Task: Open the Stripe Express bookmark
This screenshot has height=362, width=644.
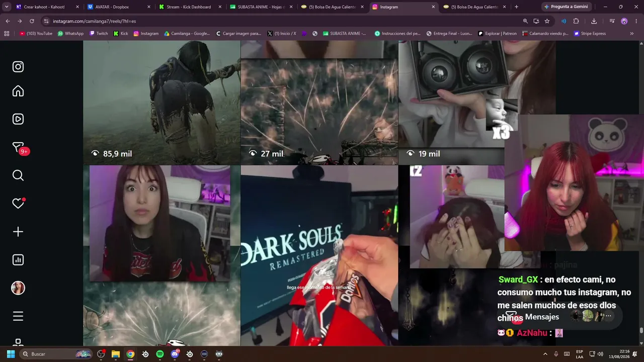Action: coord(590,34)
